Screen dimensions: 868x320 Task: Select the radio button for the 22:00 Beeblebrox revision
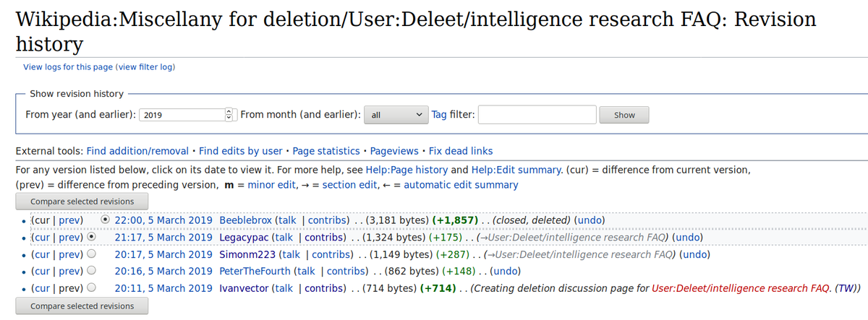pos(106,220)
